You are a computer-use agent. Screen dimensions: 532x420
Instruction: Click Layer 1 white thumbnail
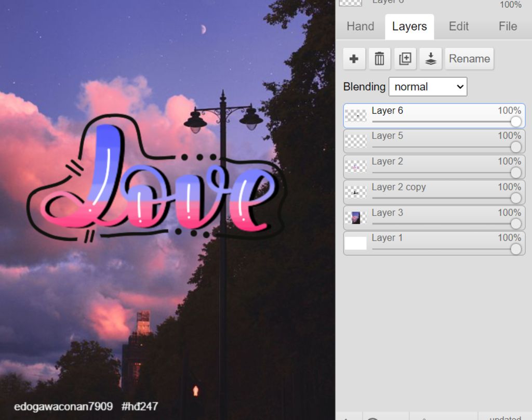point(355,243)
